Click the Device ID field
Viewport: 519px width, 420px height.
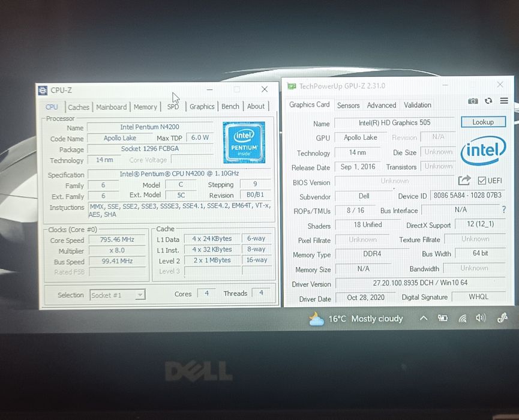pos(467,195)
